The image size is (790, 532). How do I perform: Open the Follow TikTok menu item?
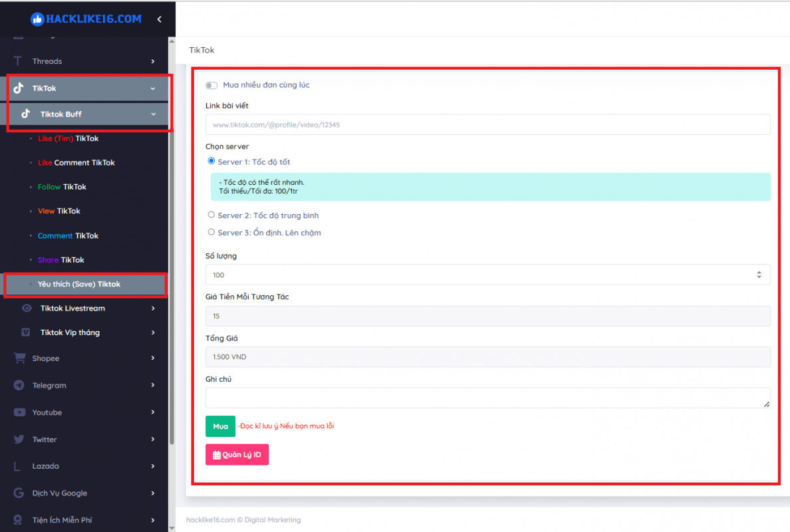(x=62, y=187)
